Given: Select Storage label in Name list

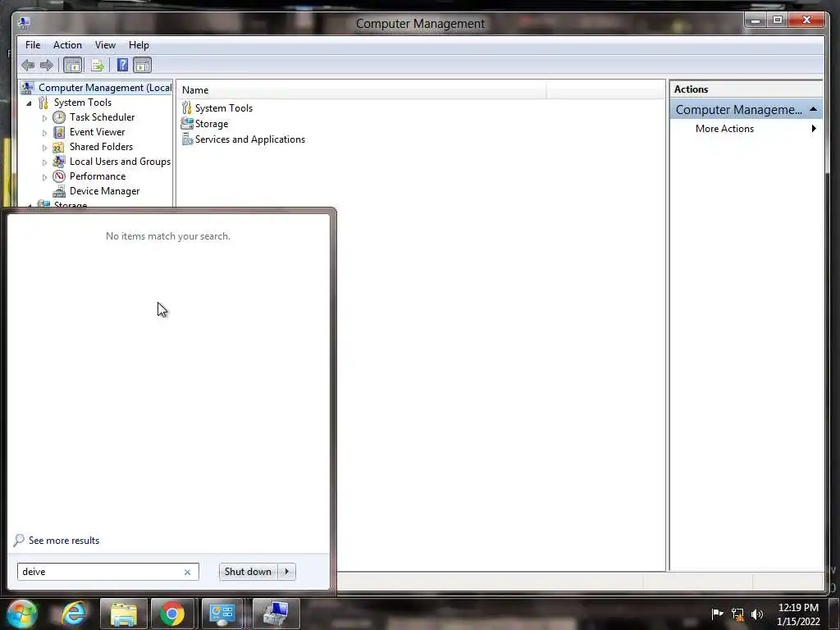Looking at the screenshot, I should coord(212,124).
